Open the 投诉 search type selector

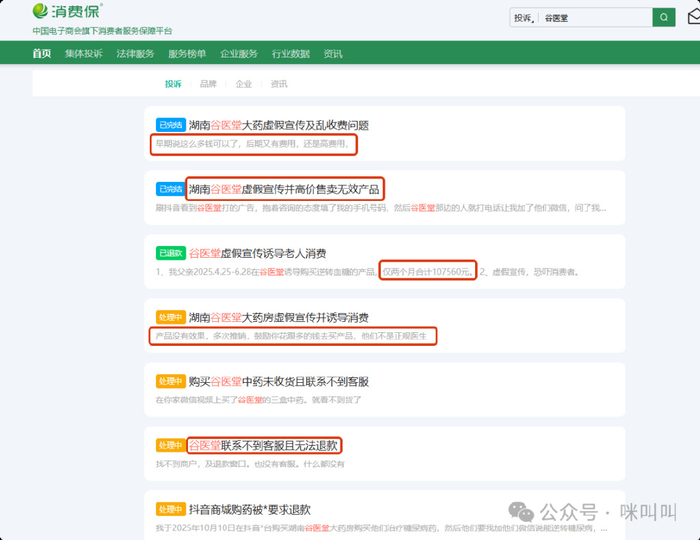click(524, 18)
